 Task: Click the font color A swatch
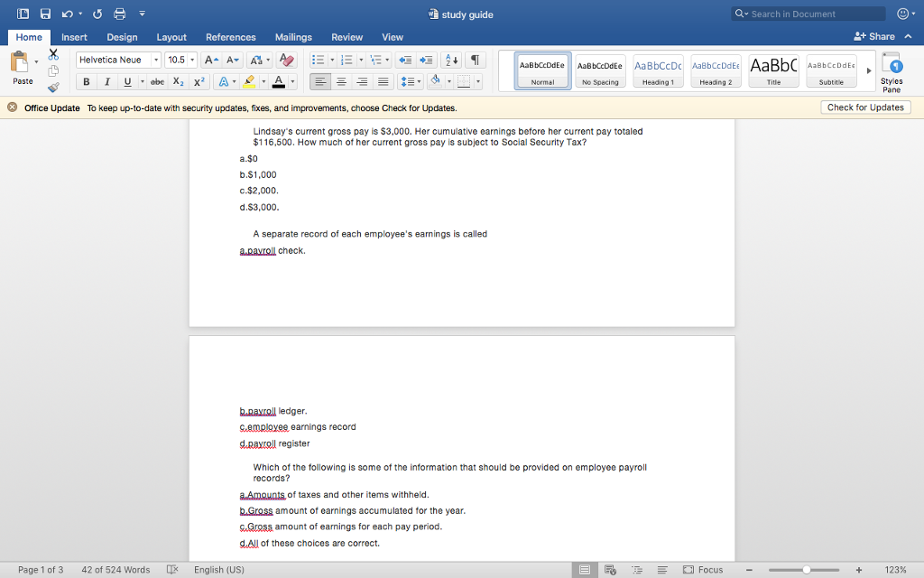[x=279, y=81]
